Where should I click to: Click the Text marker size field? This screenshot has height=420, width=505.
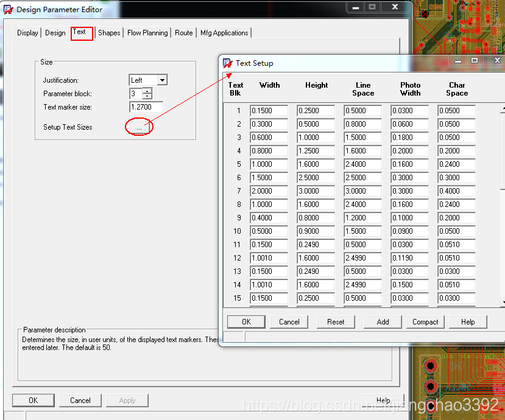click(146, 107)
